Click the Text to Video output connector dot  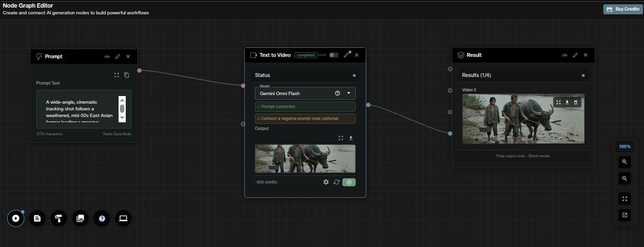coord(368,105)
